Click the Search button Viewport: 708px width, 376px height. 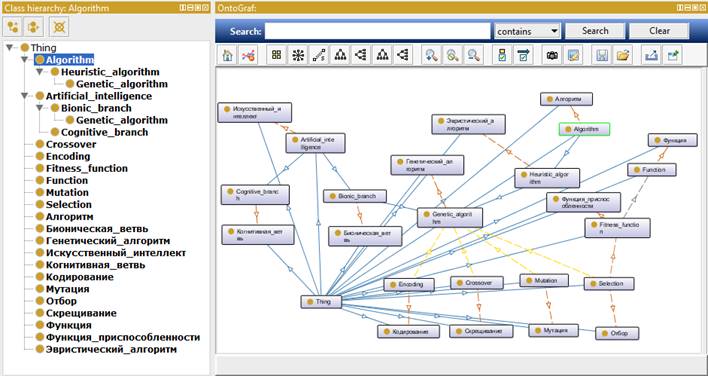pos(595,31)
